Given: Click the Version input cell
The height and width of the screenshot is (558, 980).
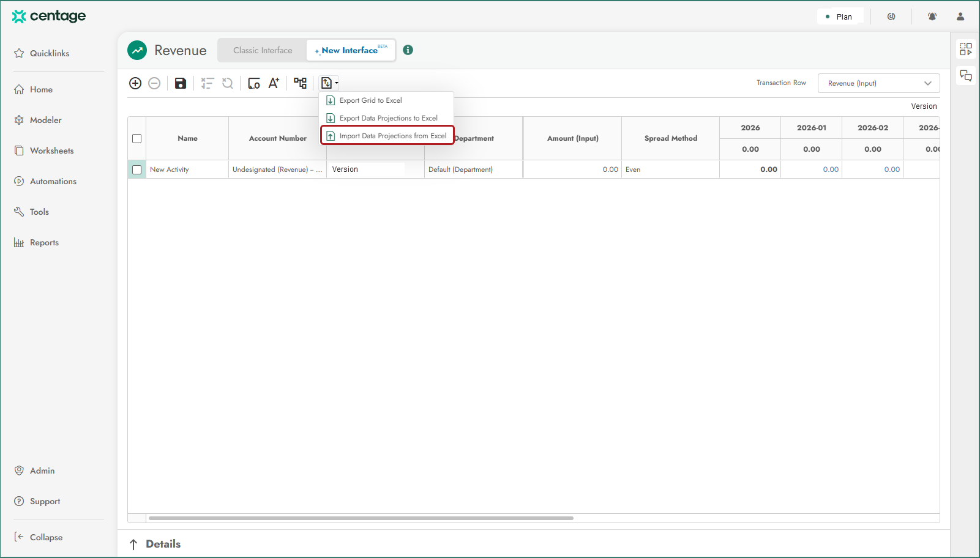Looking at the screenshot, I should click(x=375, y=169).
